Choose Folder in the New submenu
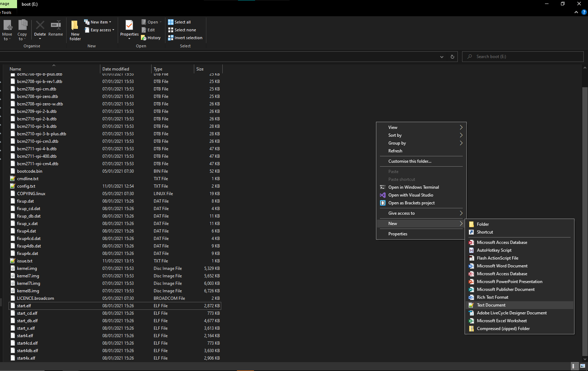588x371 pixels. tap(519, 224)
